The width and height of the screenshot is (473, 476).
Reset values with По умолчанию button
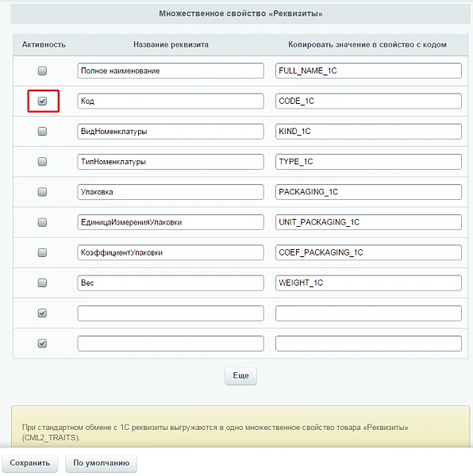(x=101, y=463)
